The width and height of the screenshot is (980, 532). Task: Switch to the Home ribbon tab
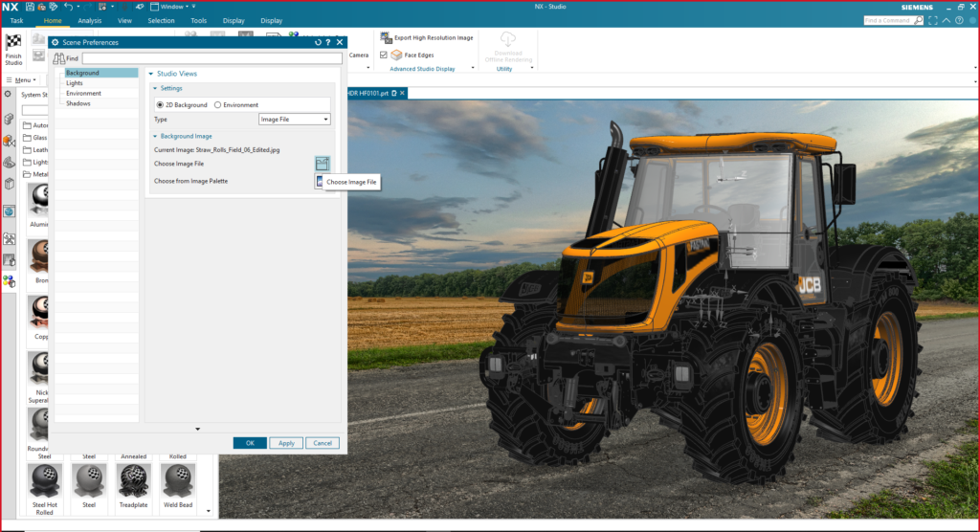coord(53,21)
